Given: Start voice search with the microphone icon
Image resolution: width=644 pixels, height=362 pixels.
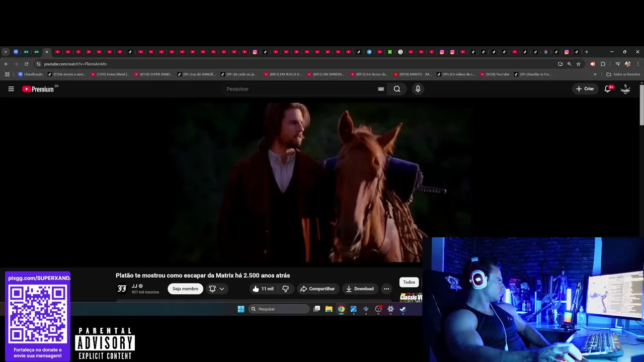Looking at the screenshot, I should [418, 89].
